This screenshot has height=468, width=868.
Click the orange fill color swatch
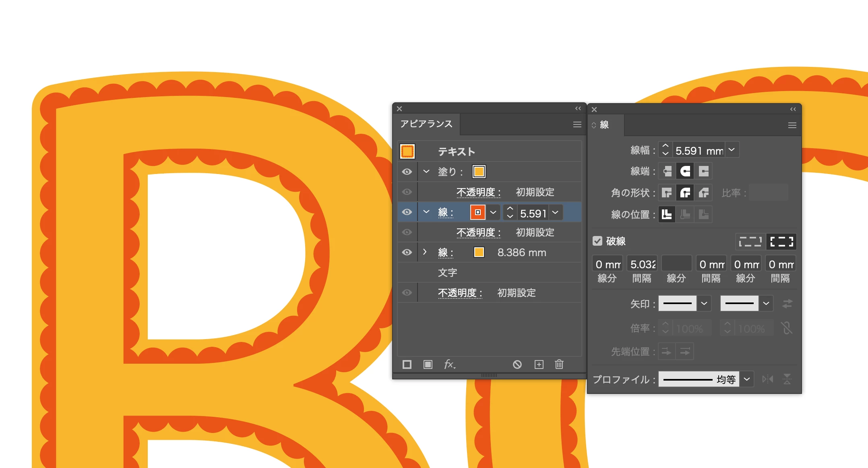[x=479, y=172]
